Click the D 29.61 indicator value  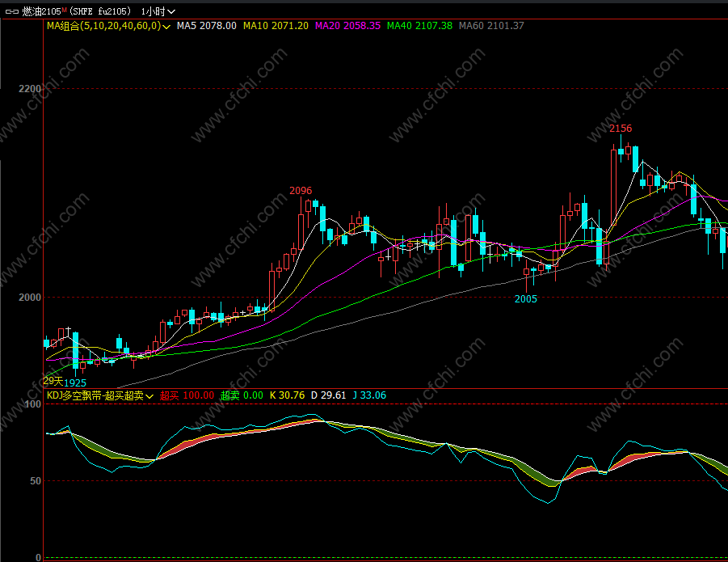[x=328, y=395]
